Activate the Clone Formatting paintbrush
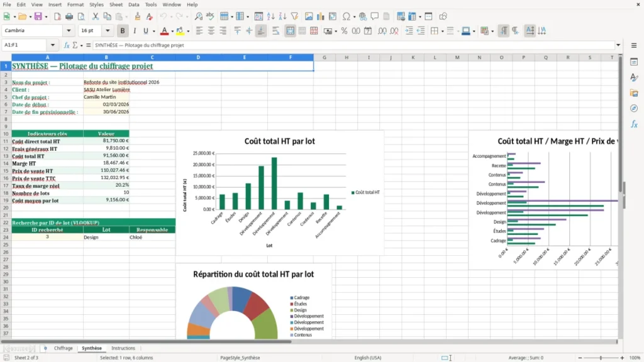 pos(138,16)
